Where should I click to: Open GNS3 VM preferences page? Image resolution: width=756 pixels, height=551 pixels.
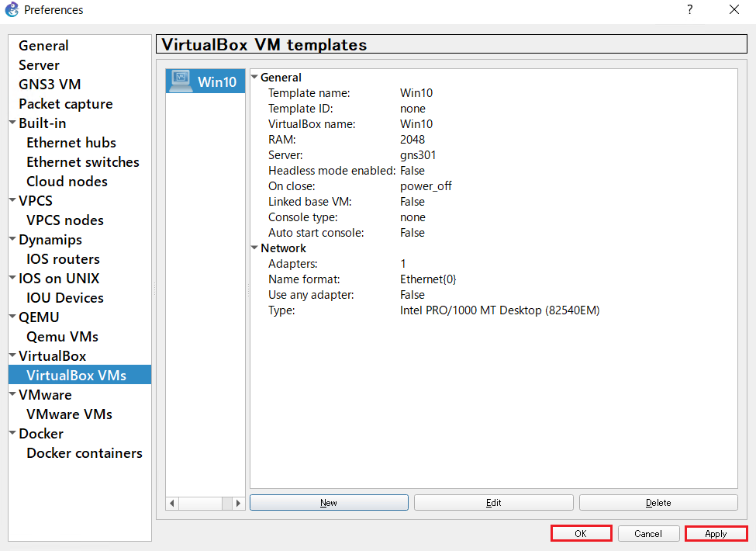(x=50, y=84)
